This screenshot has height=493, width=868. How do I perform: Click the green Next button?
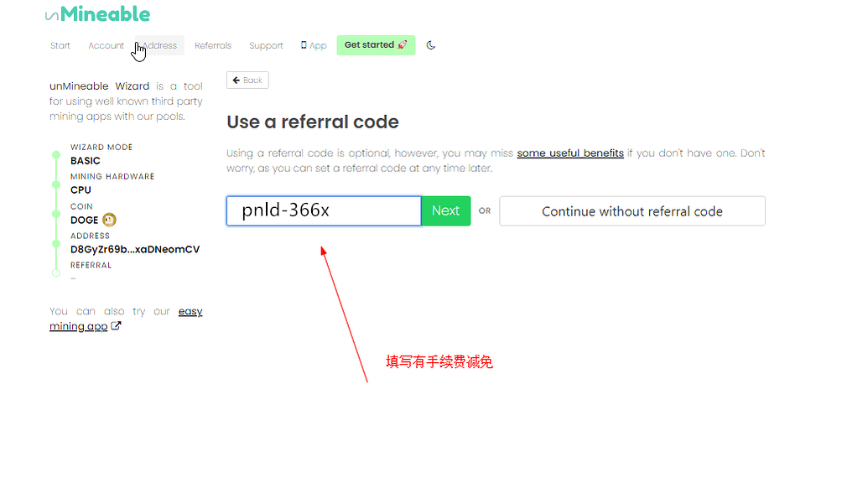pyautogui.click(x=445, y=211)
